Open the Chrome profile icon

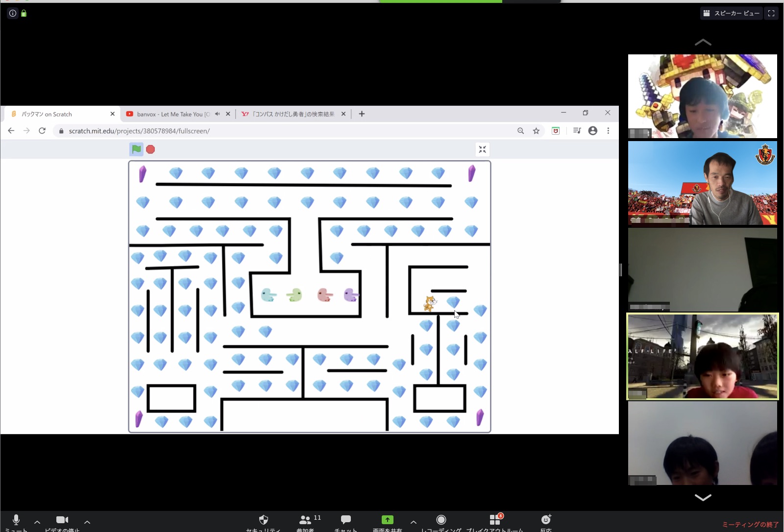point(593,131)
